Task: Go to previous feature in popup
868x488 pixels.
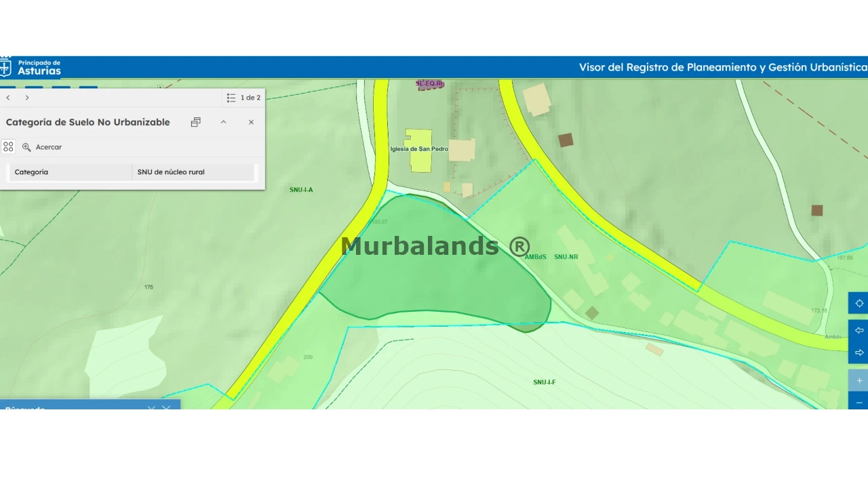Action: (x=8, y=98)
